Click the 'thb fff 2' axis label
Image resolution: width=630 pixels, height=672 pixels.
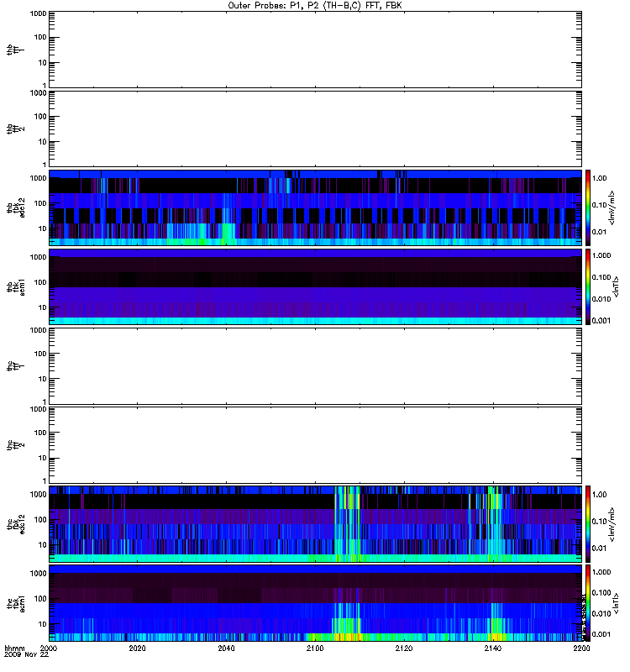15,129
